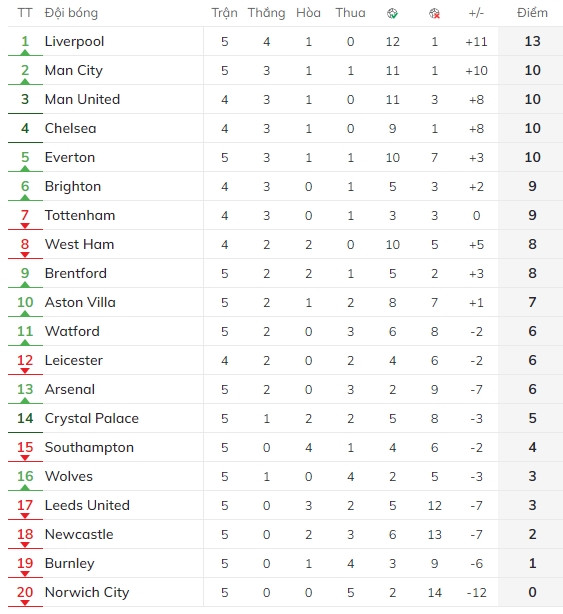Click the green up arrow under Liverpool's rank
Screen dimensions: 563x614
click(x=25, y=52)
